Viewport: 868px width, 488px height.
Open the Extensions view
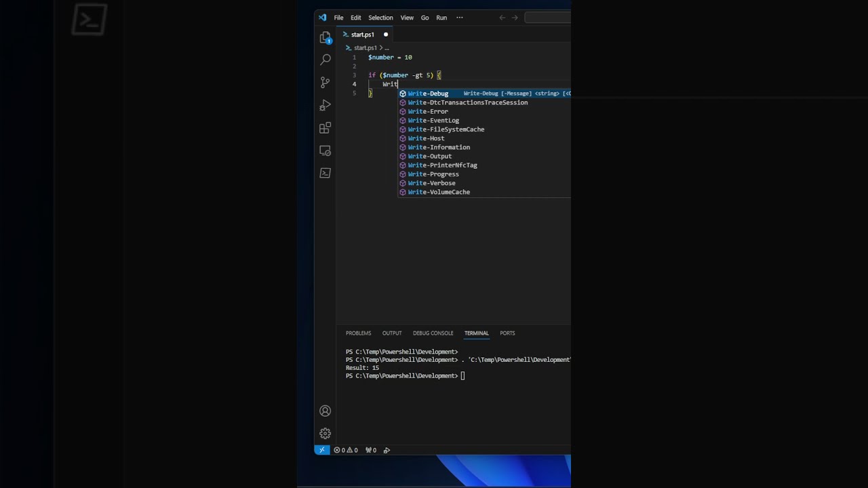pos(325,128)
